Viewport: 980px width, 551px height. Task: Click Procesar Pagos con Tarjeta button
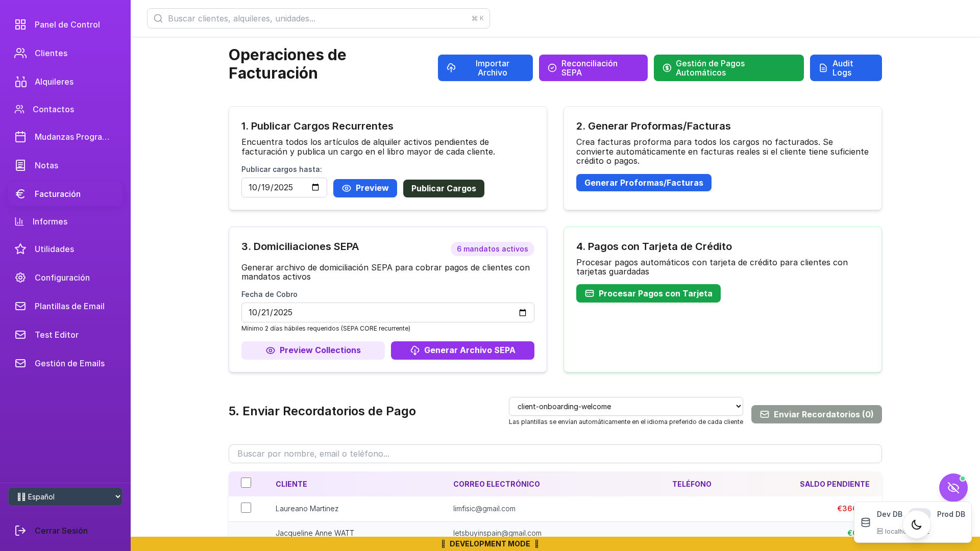click(648, 293)
